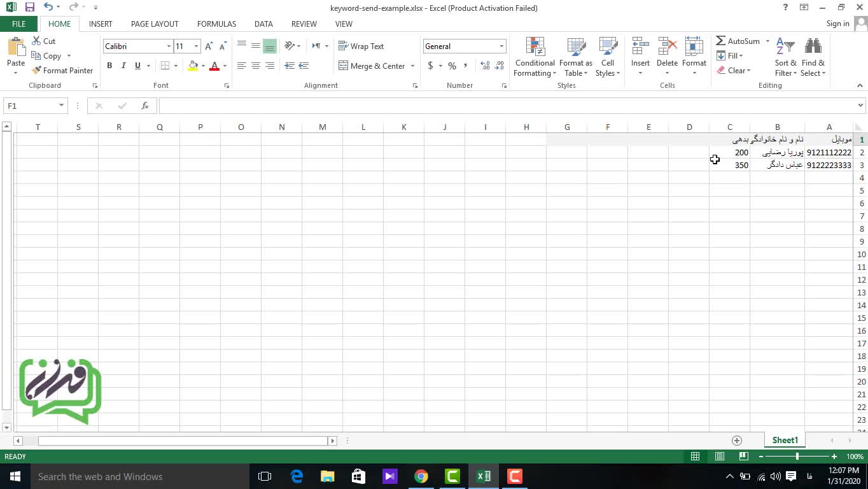Screen dimensions: 868x489
Task: Expand the font name Calibri dropdown
Action: click(169, 46)
